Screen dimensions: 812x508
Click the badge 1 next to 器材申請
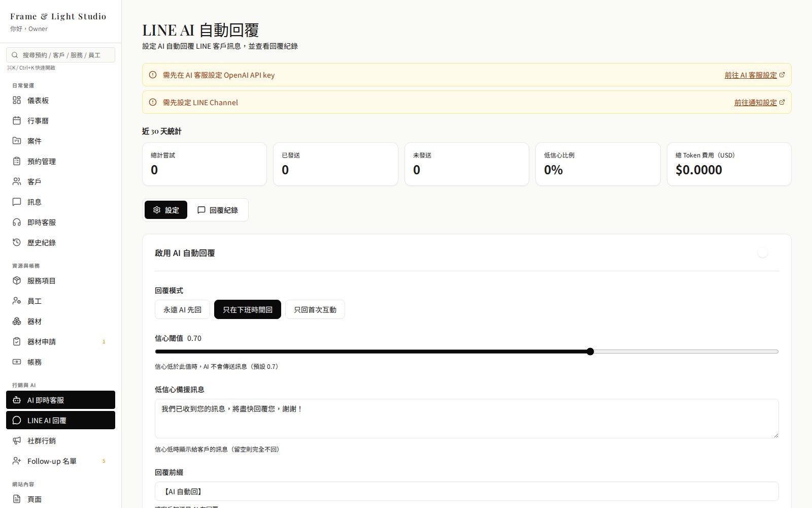(x=104, y=341)
